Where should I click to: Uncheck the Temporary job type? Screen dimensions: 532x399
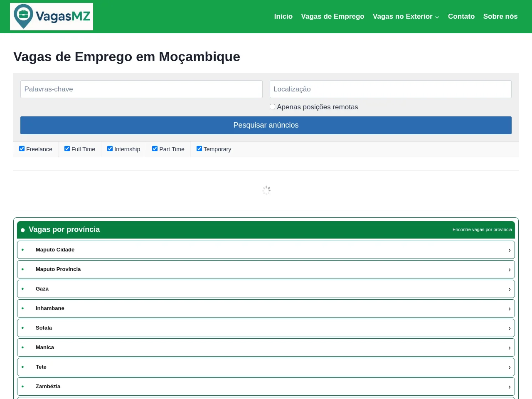point(199,149)
